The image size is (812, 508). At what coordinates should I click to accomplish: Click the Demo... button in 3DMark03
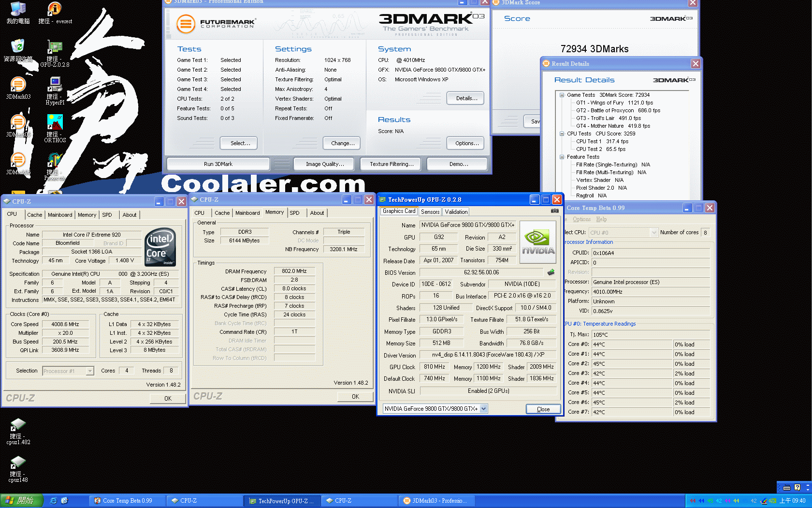tap(458, 164)
